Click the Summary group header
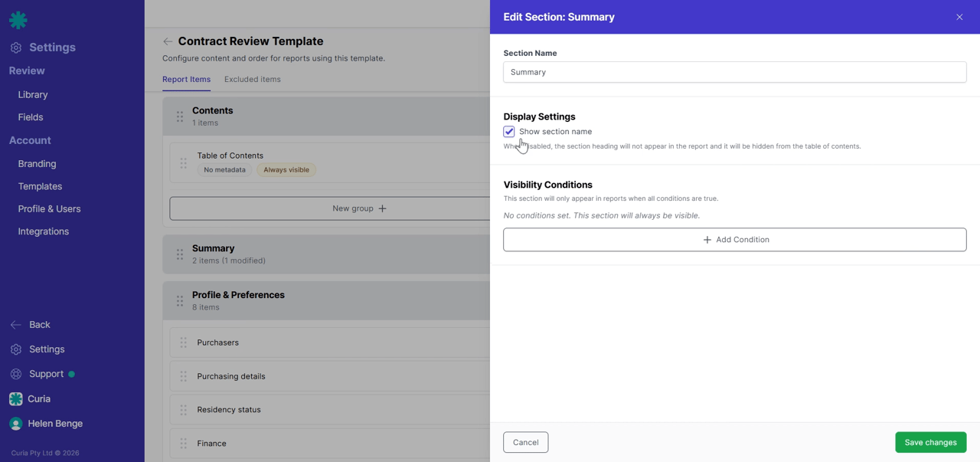The image size is (980, 462). 326,254
